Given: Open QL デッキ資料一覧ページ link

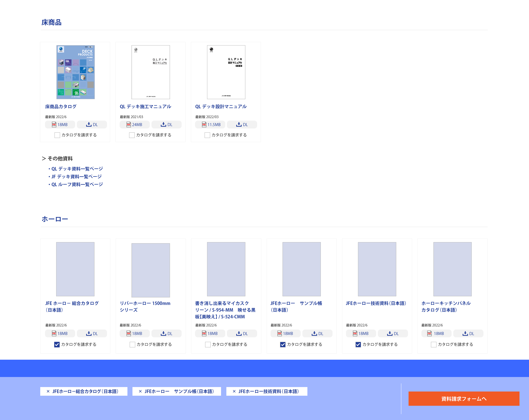Looking at the screenshot, I should pyautogui.click(x=77, y=169).
